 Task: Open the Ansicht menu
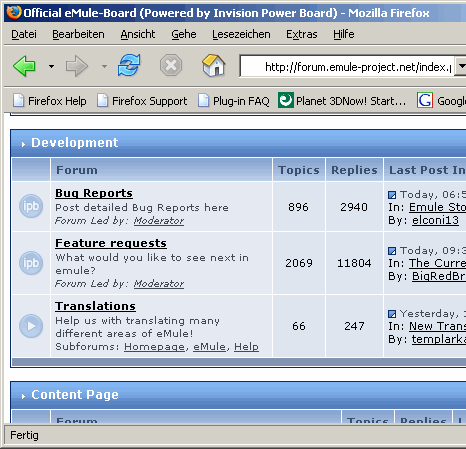pyautogui.click(x=138, y=34)
